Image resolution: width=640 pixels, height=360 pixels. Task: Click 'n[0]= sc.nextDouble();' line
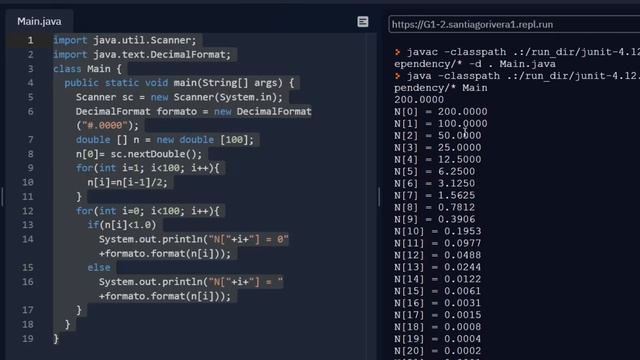(139, 154)
